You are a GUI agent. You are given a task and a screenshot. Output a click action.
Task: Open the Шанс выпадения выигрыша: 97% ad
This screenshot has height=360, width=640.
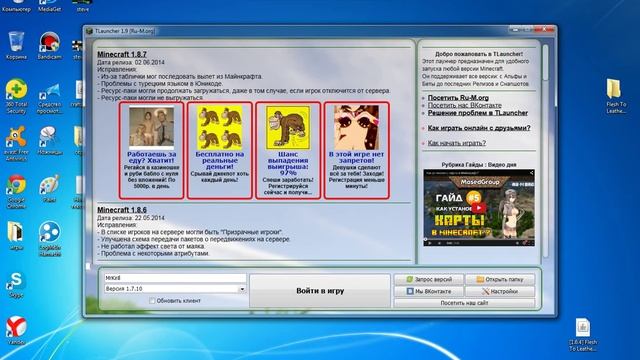coord(288,150)
